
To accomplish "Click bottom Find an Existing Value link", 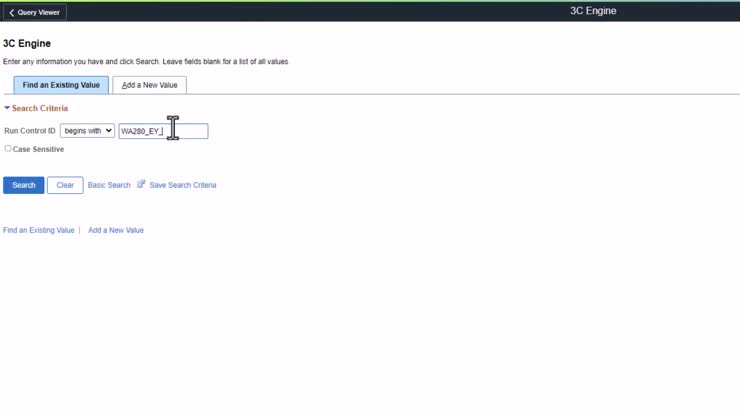I will click(39, 230).
